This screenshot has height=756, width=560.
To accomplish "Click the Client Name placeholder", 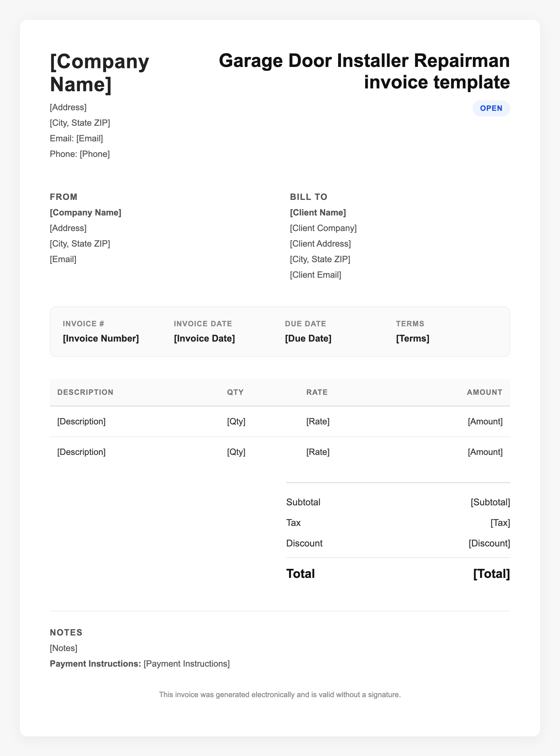I will (x=318, y=213).
